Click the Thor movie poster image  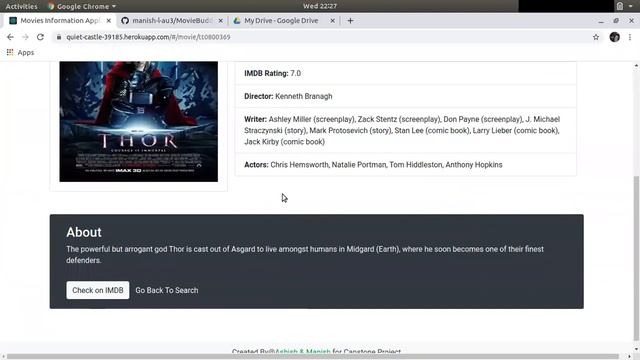point(138,122)
